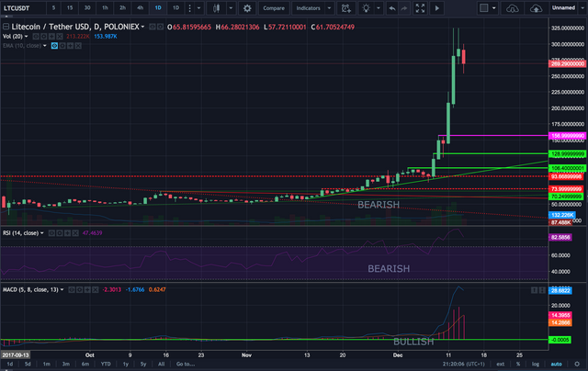This screenshot has width=588, height=371.
Task: Remove RSI (14, close) indicator
Action: (x=75, y=233)
